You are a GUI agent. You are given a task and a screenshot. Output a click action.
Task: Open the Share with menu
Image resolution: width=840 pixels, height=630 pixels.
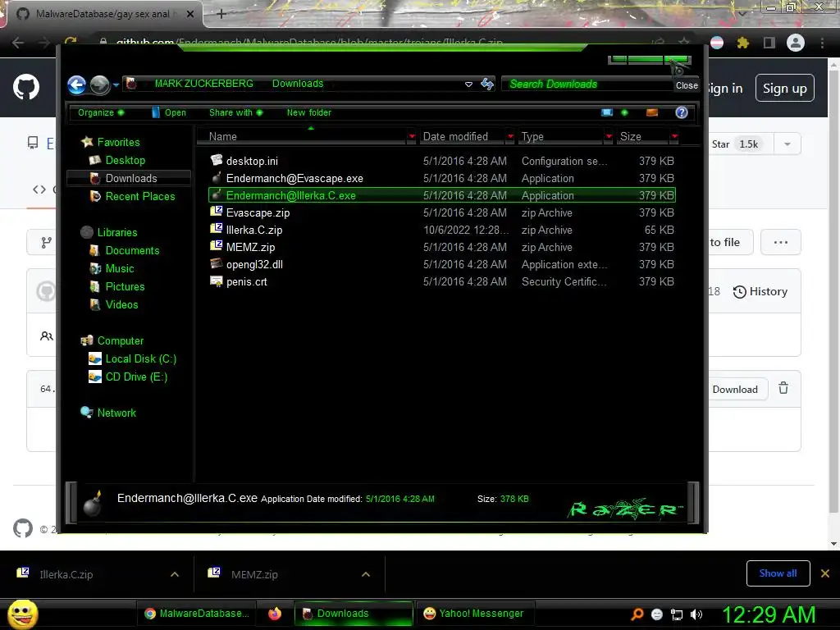[x=235, y=112]
